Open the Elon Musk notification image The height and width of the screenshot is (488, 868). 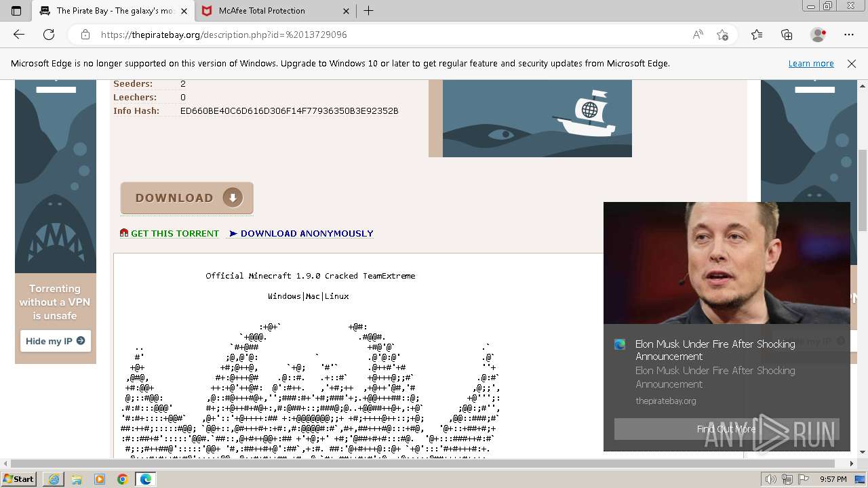click(727, 263)
